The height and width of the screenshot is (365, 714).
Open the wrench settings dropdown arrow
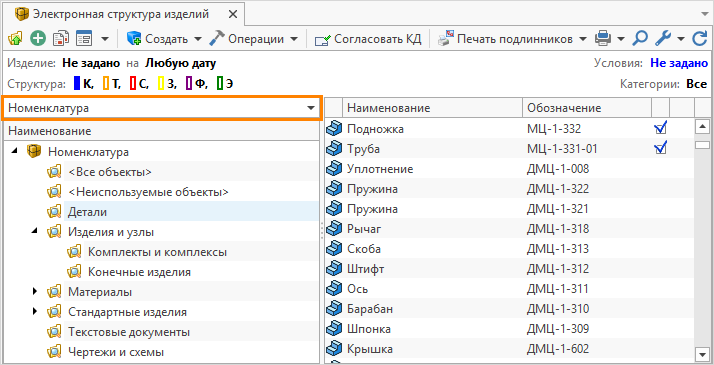tap(681, 39)
